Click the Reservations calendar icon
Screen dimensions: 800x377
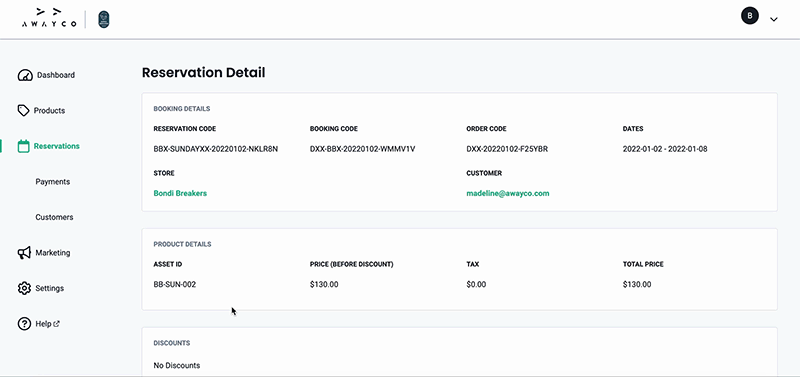coord(23,146)
